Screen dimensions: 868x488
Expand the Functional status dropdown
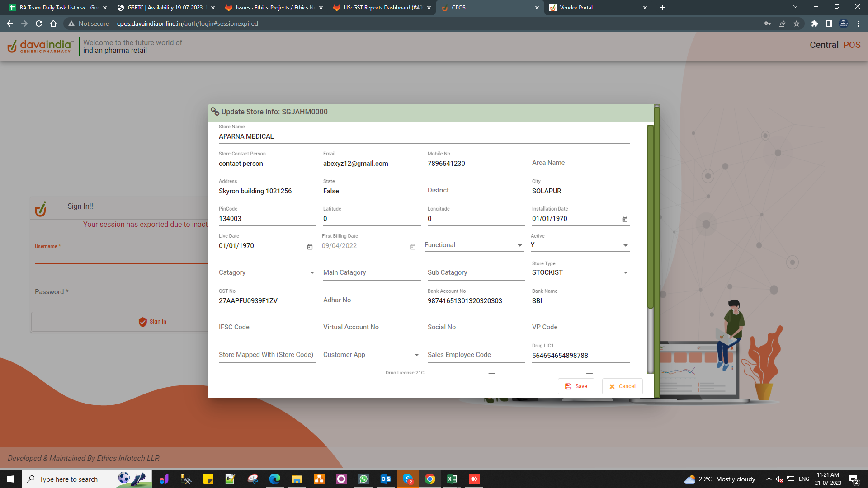(x=519, y=245)
